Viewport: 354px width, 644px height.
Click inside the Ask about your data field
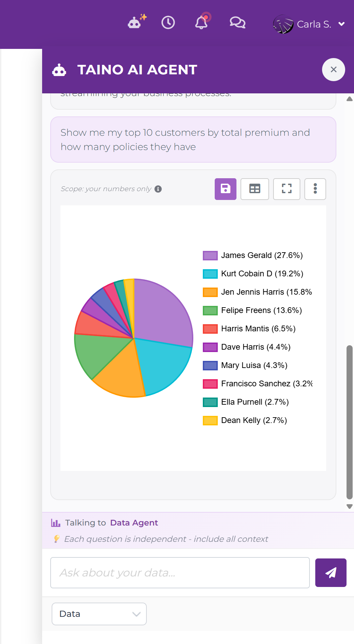(x=179, y=572)
